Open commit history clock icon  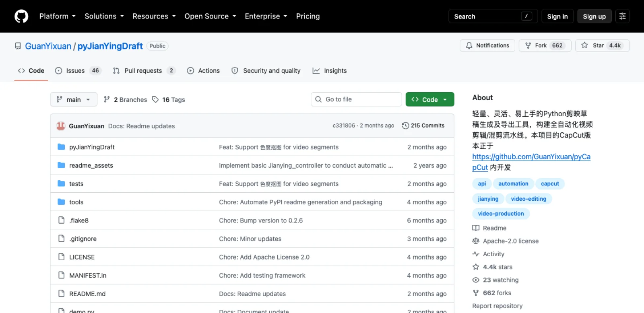pos(405,126)
